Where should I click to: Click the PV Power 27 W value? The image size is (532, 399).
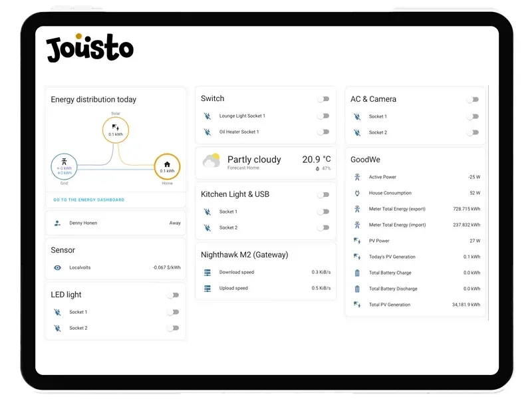(x=475, y=241)
